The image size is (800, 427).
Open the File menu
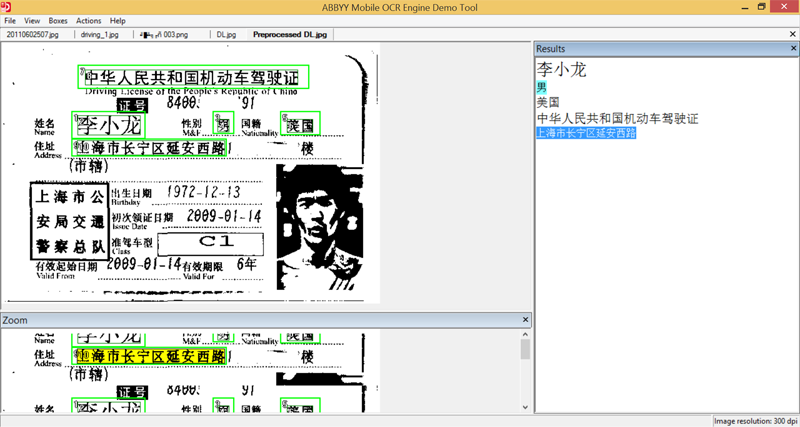click(x=10, y=20)
